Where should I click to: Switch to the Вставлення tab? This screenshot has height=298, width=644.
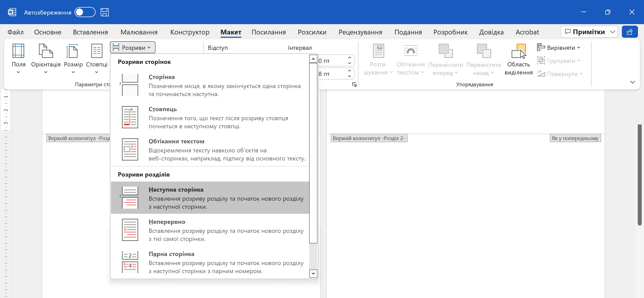90,32
